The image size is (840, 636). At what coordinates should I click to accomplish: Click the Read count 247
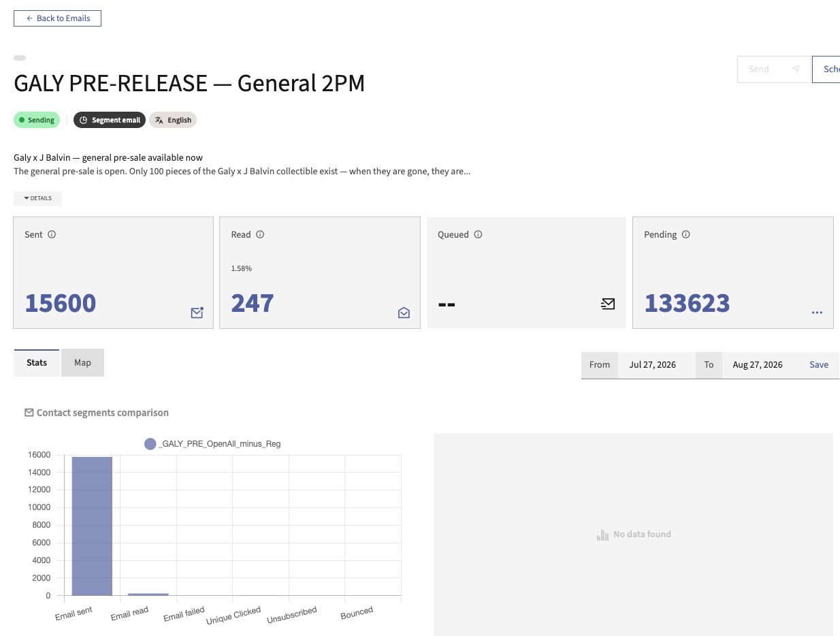(253, 303)
